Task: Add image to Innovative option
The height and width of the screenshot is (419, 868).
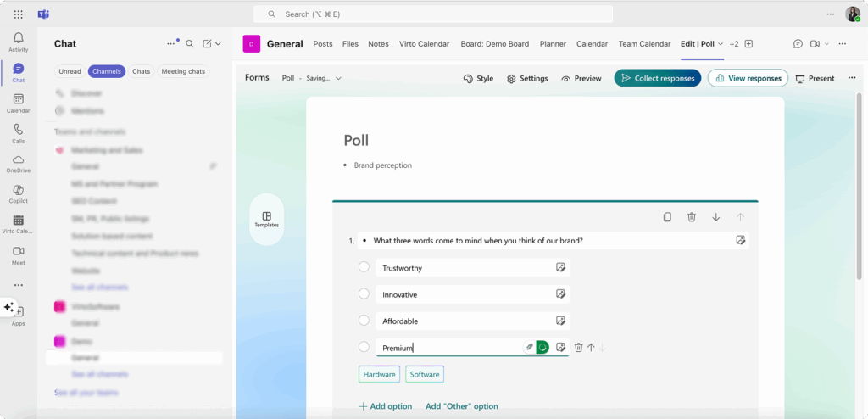Action: [561, 293]
